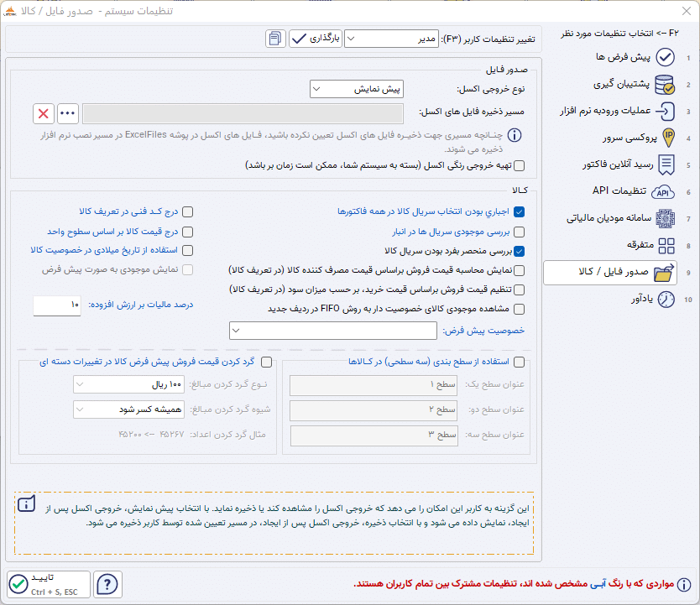The height and width of the screenshot is (605, 700).
Task: Select عملیات ورود به نرم افزار entry
Action: [605, 111]
